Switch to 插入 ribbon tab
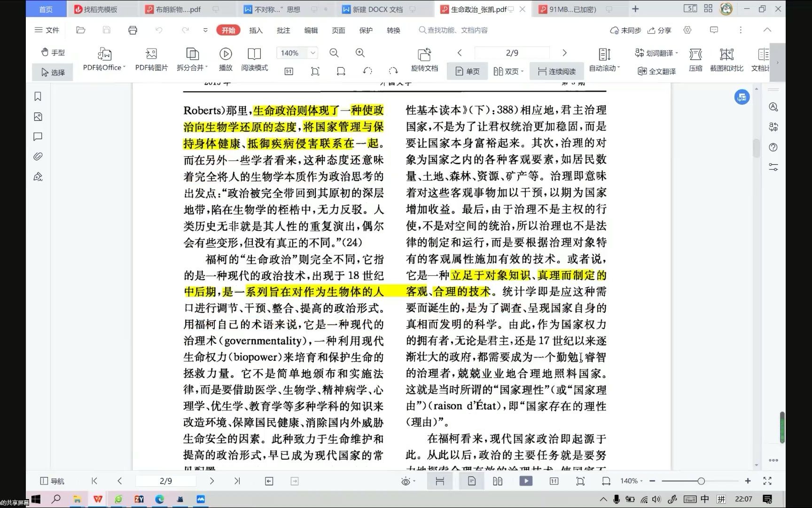This screenshot has height=508, width=812. pos(256,30)
